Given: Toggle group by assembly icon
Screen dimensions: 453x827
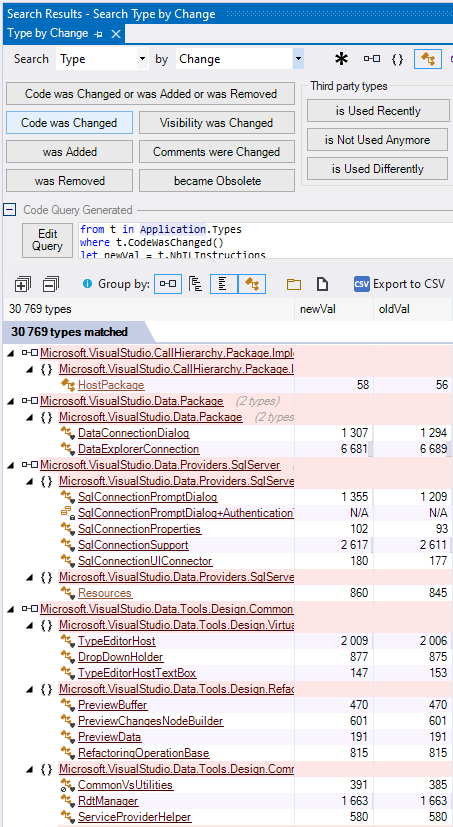Looking at the screenshot, I should pos(168,284).
